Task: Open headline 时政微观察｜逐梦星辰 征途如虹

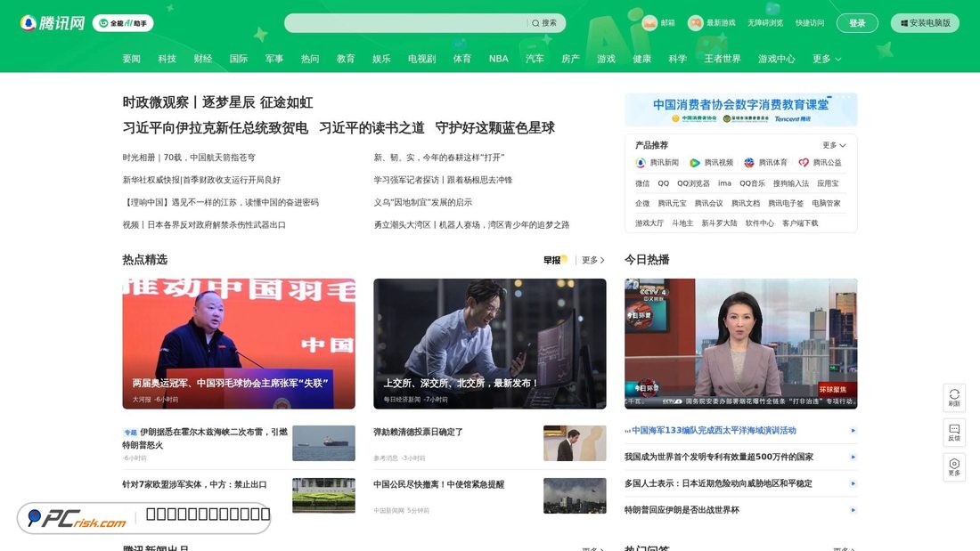Action: 217,102
